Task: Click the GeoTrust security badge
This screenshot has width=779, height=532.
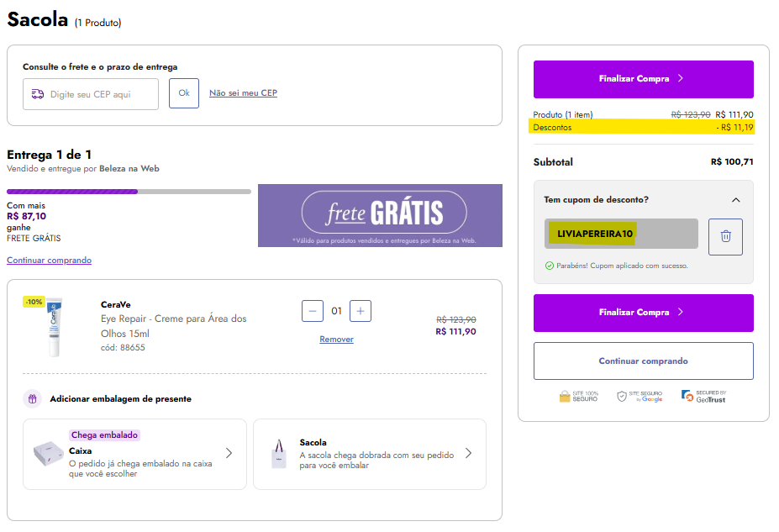Action: coord(703,396)
